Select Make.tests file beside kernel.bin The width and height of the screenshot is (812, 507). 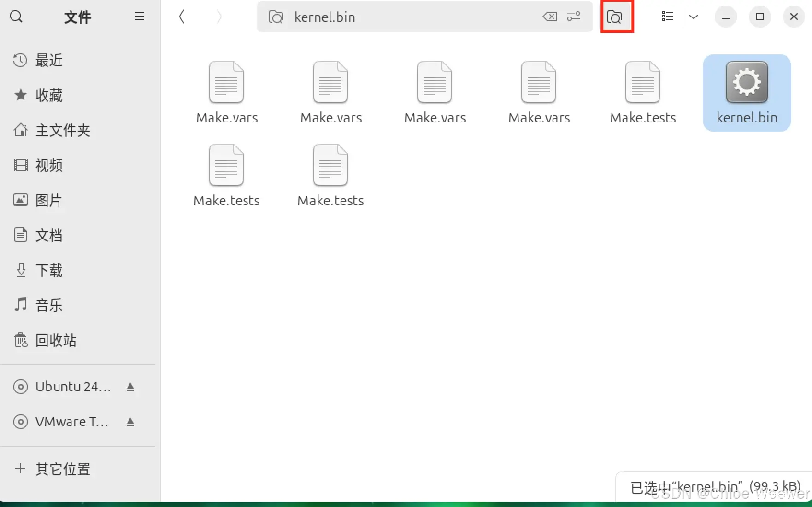643,93
